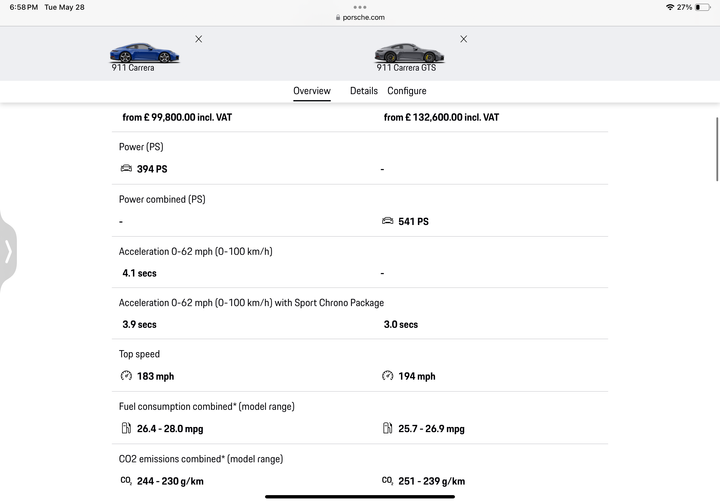Click the CO2 icon beside 251 - 239 g/km

pyautogui.click(x=388, y=481)
